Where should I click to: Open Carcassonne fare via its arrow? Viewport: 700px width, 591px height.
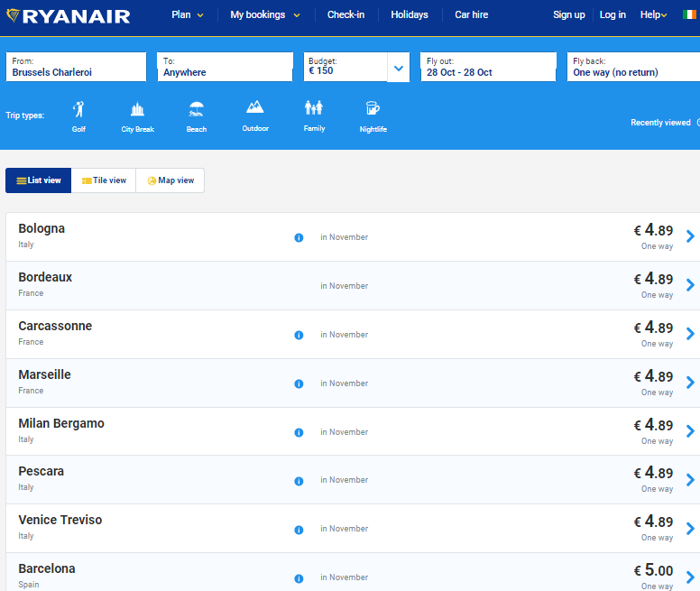click(691, 334)
